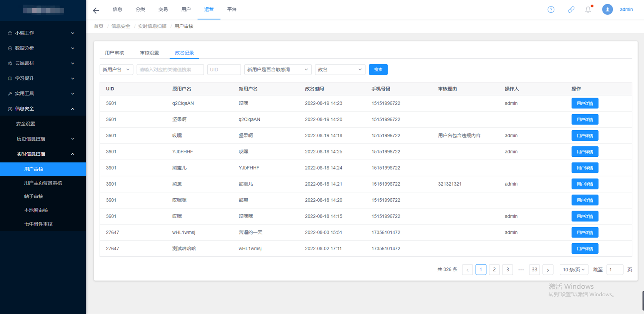Focus the UID input field
Viewport: 644px width, 314px height.
(224, 70)
